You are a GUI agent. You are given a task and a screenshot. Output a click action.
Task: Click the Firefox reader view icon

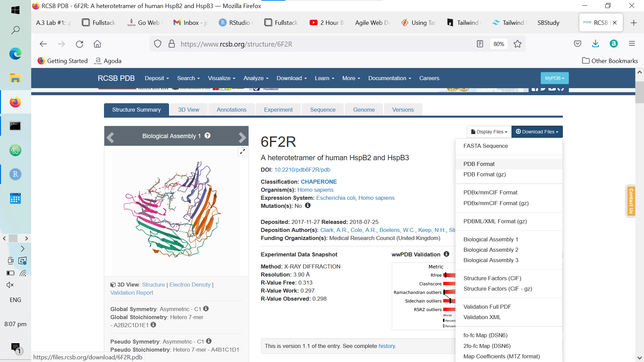click(x=480, y=44)
